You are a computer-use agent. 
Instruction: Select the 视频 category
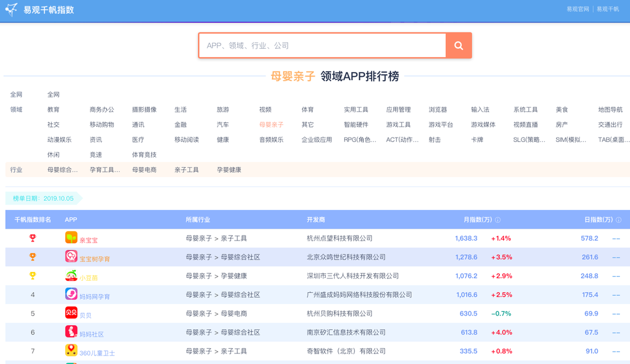266,110
